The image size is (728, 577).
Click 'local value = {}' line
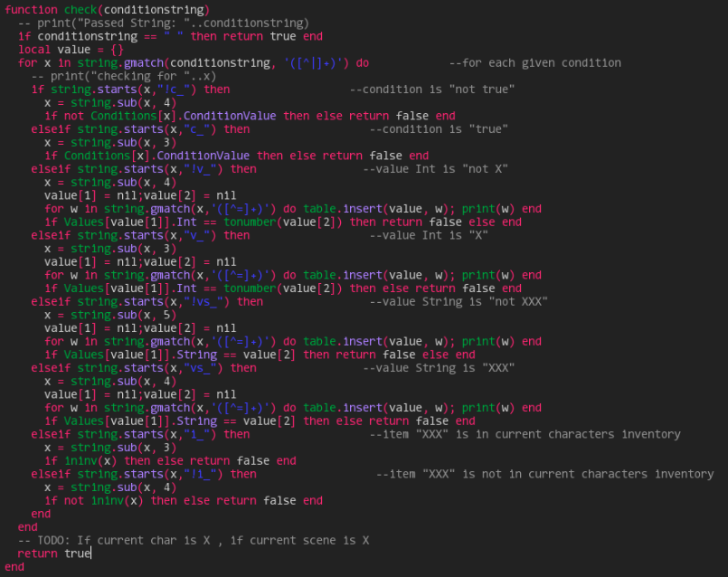click(71, 50)
